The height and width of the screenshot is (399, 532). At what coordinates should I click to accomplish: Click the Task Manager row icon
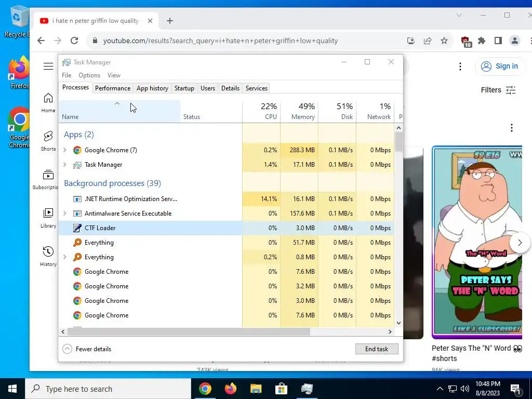click(x=77, y=165)
